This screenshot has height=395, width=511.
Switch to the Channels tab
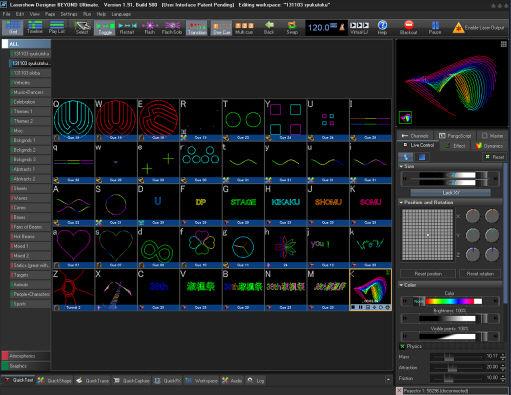click(x=415, y=136)
